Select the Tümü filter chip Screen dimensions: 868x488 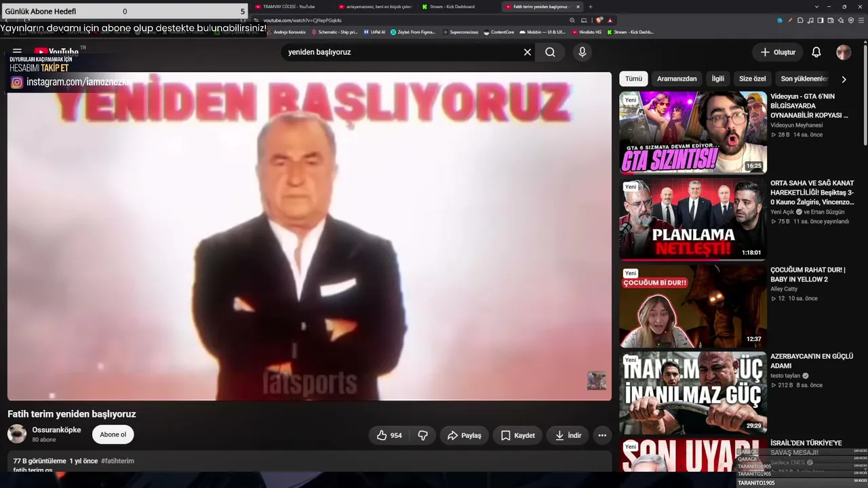[633, 79]
